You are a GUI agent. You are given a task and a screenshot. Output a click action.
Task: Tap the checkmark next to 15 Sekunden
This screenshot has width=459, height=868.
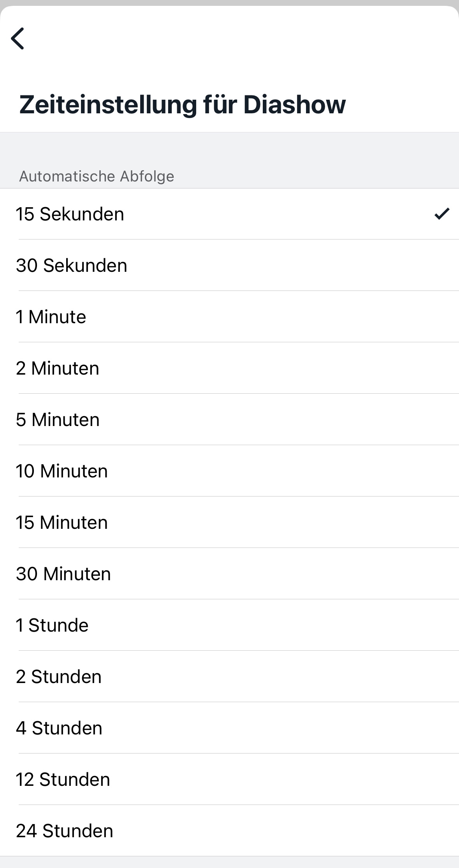point(442,214)
